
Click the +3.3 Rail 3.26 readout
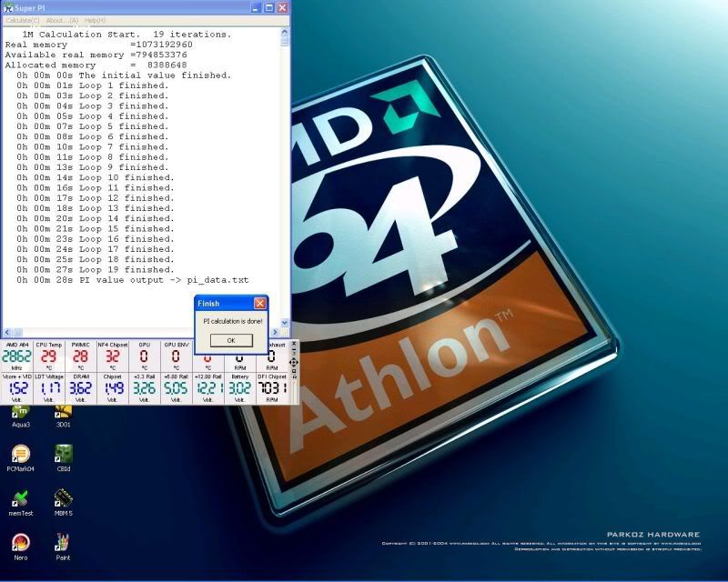pyautogui.click(x=145, y=388)
